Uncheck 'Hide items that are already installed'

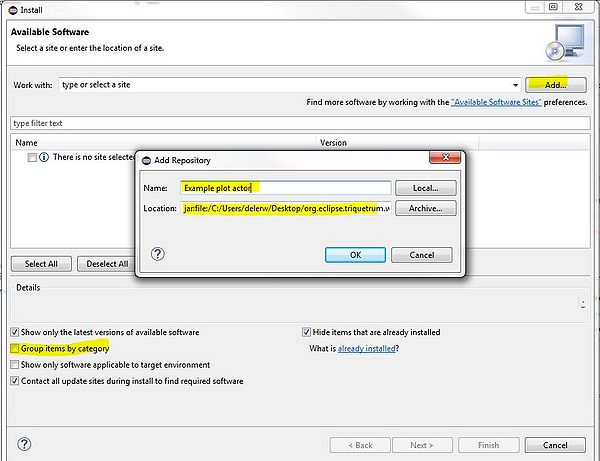click(306, 332)
